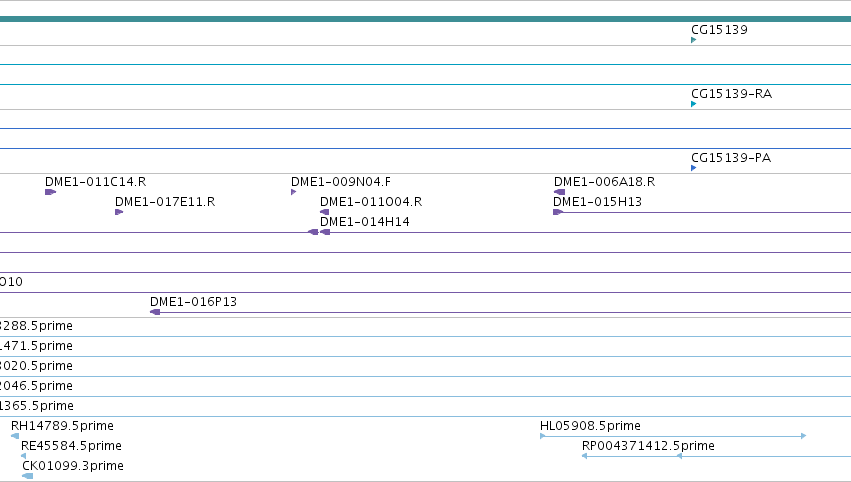Viewport: 851px width, 482px height.
Task: Click the DME1-011C14.R label
Action: click(x=95, y=182)
